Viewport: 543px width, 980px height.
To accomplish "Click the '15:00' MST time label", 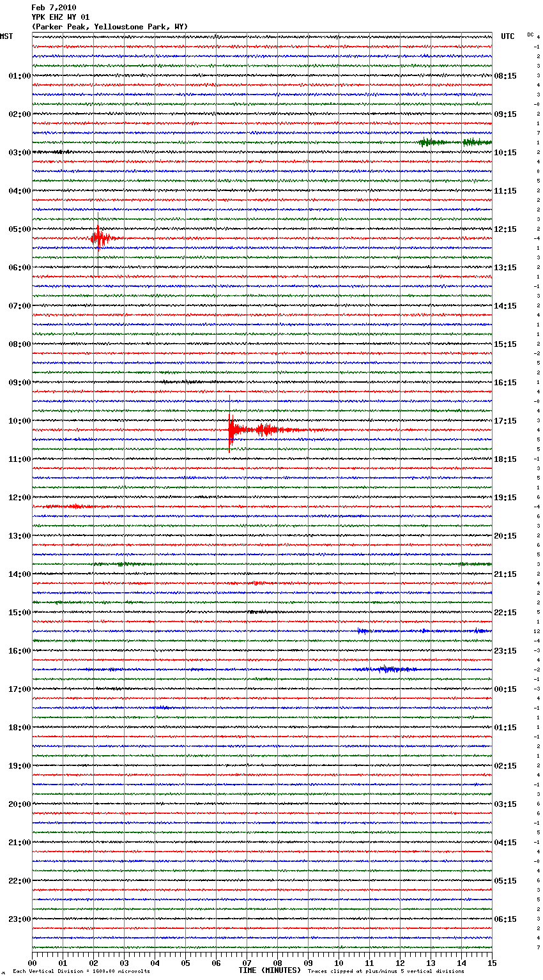I will click(x=20, y=613).
